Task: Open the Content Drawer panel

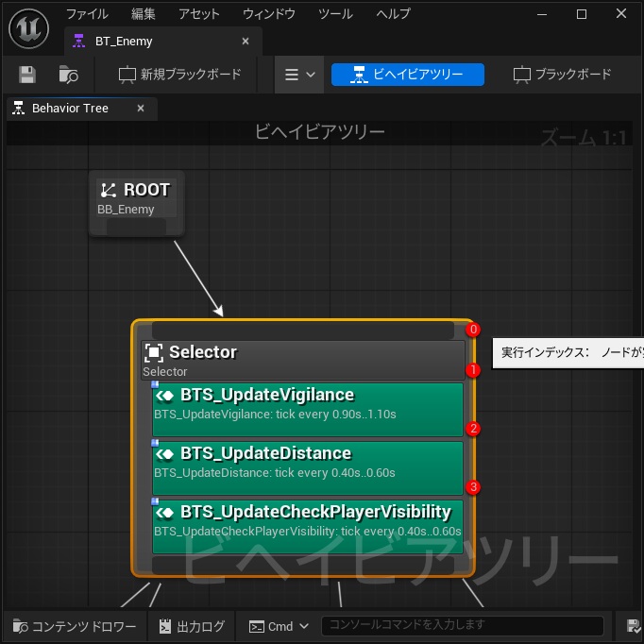Action: [75, 626]
